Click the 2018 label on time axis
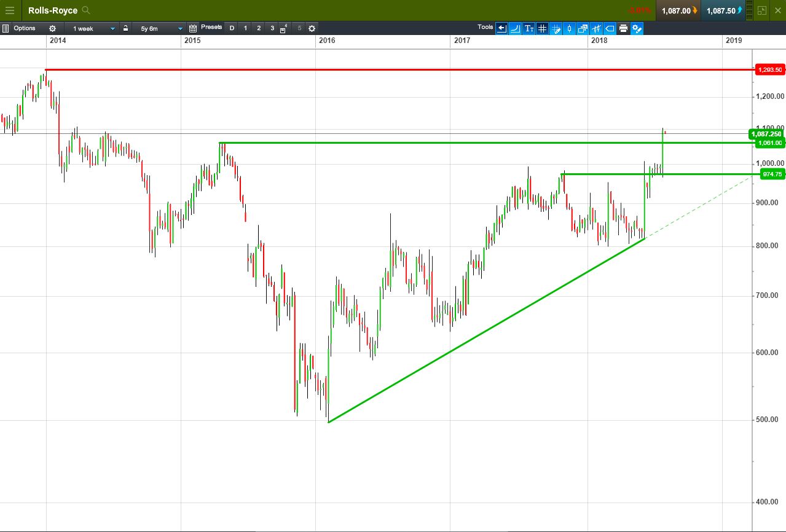 pos(598,41)
